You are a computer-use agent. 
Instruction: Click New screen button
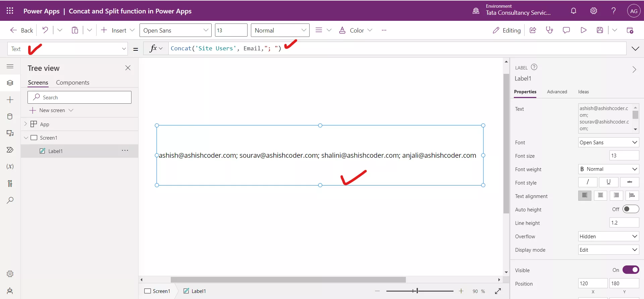pyautogui.click(x=51, y=110)
